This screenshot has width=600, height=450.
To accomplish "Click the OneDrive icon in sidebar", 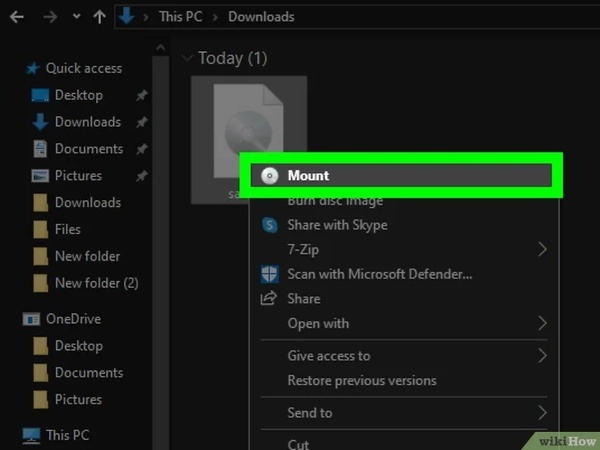I will click(31, 319).
